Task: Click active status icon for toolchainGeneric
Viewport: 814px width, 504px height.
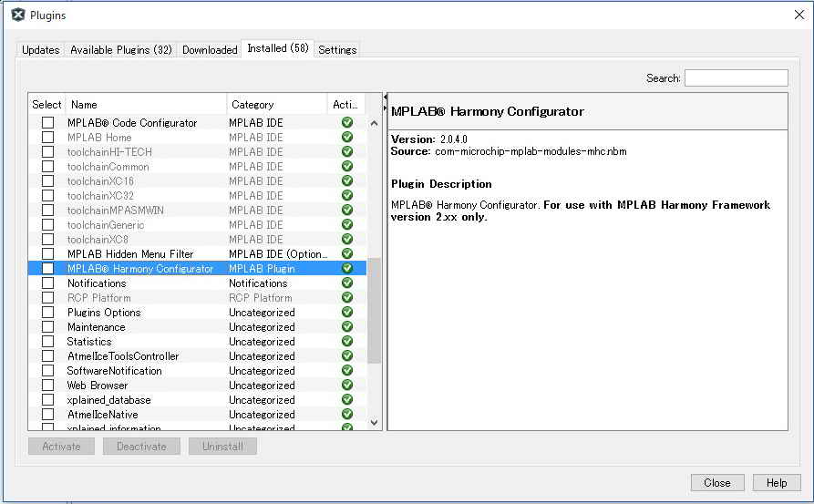Action: coord(347,224)
